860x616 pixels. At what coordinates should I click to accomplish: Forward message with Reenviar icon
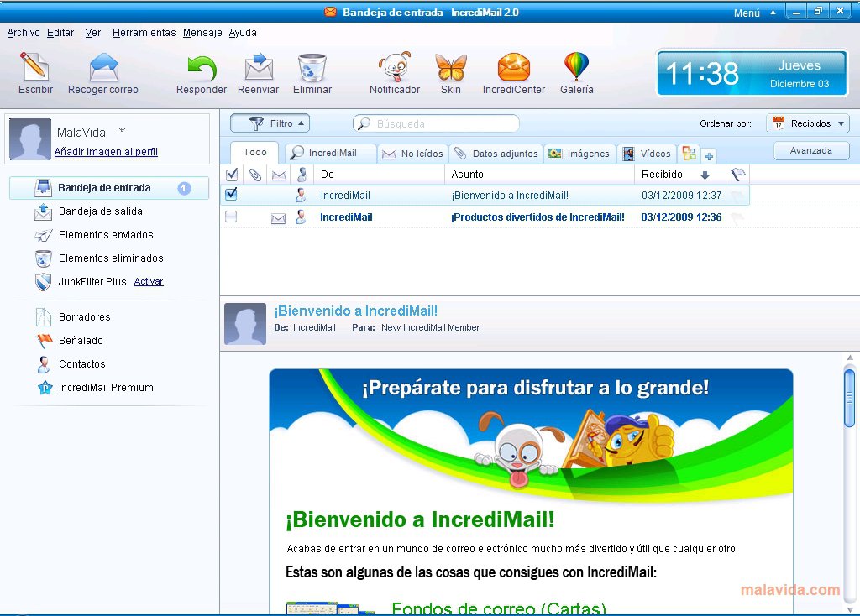259,67
